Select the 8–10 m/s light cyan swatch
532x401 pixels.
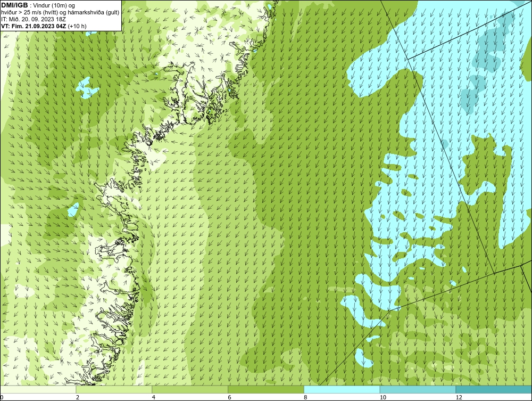click(x=342, y=389)
